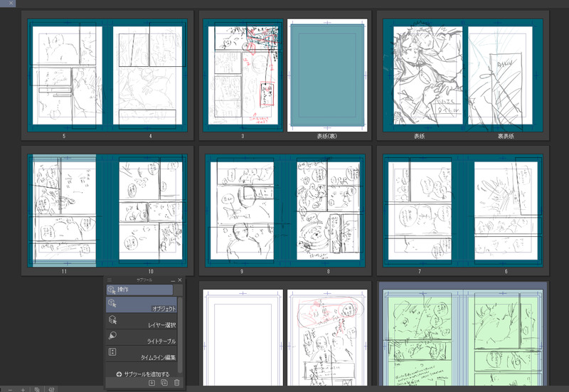Click サブツールを追加する button
The width and height of the screenshot is (569, 392).
pos(143,374)
